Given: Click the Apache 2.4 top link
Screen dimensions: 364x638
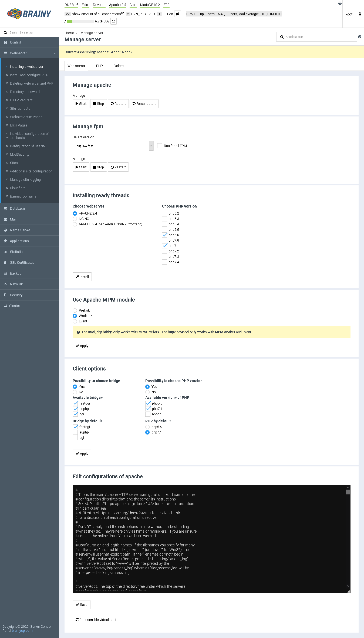Looking at the screenshot, I should [x=117, y=5].
